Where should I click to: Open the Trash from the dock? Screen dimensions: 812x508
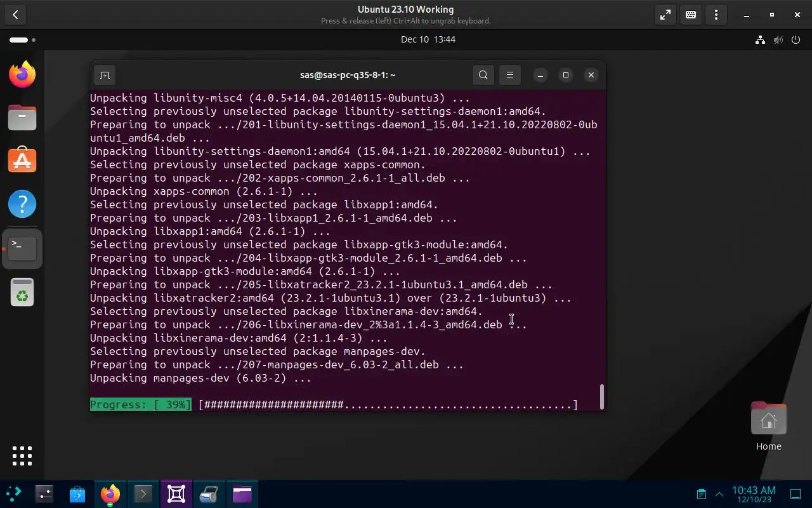click(x=22, y=292)
